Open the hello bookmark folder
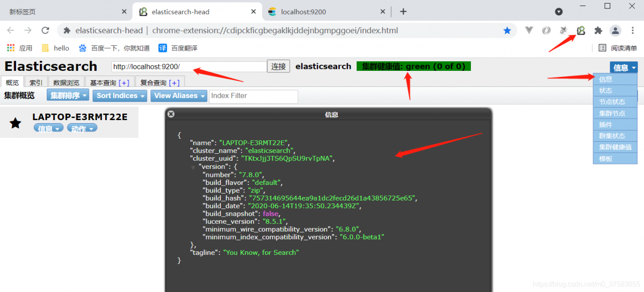 pyautogui.click(x=55, y=48)
